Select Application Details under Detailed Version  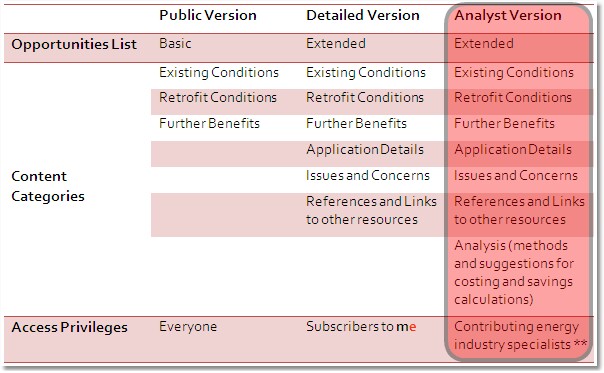click(364, 150)
